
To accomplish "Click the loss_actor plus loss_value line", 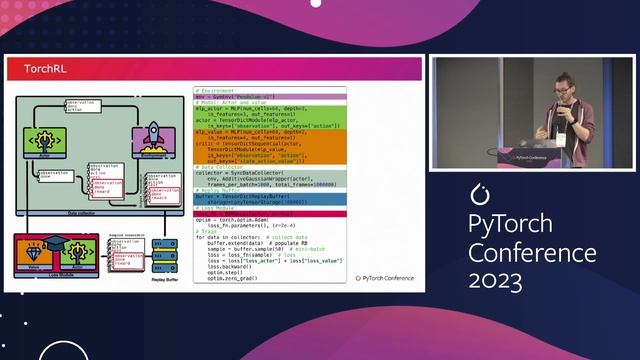I will coord(275,261).
